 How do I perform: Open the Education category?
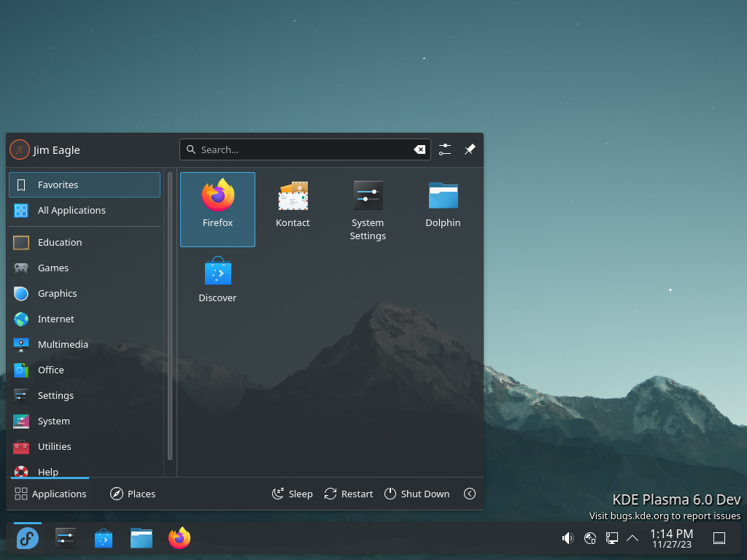coord(85,242)
